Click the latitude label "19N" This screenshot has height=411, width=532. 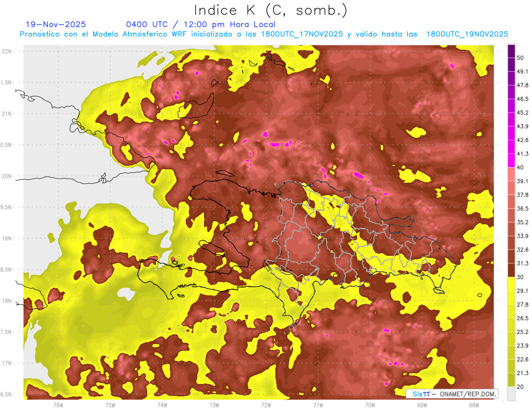coord(7,239)
